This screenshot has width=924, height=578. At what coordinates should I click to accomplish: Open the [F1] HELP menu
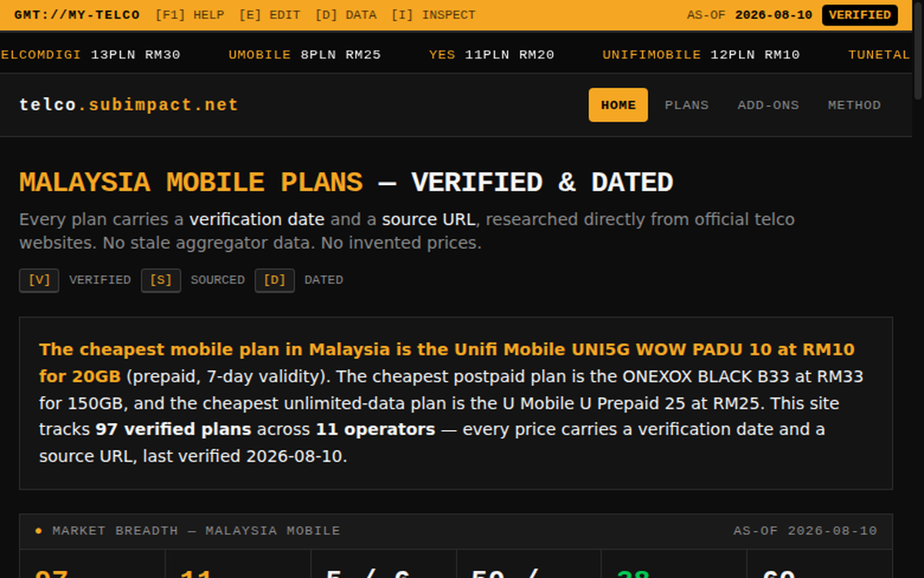coord(189,15)
